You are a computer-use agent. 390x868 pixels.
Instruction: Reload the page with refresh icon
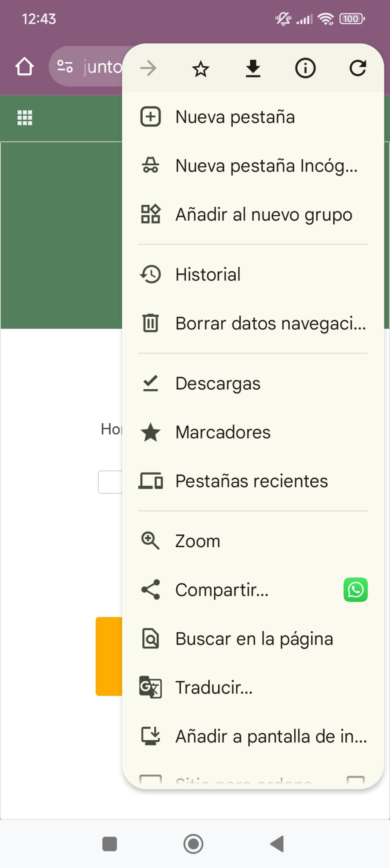click(x=358, y=69)
